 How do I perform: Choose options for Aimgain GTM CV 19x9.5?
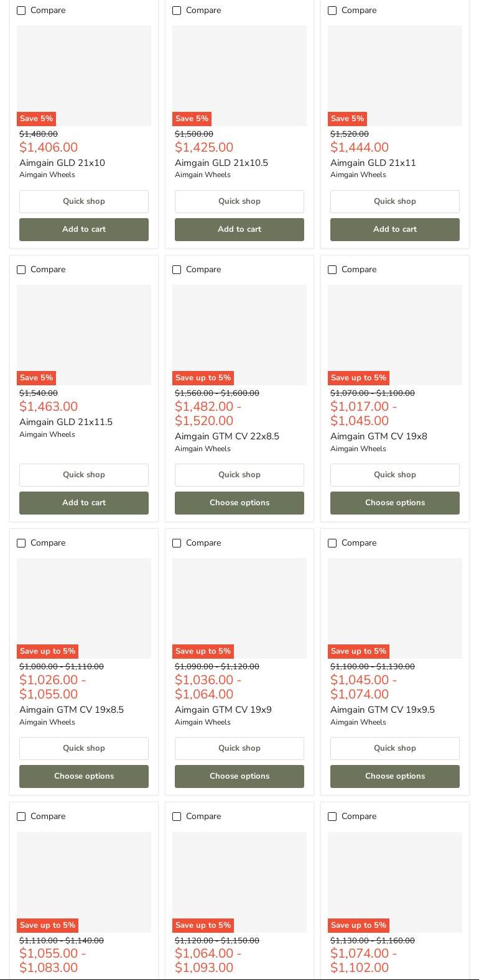[x=395, y=776]
